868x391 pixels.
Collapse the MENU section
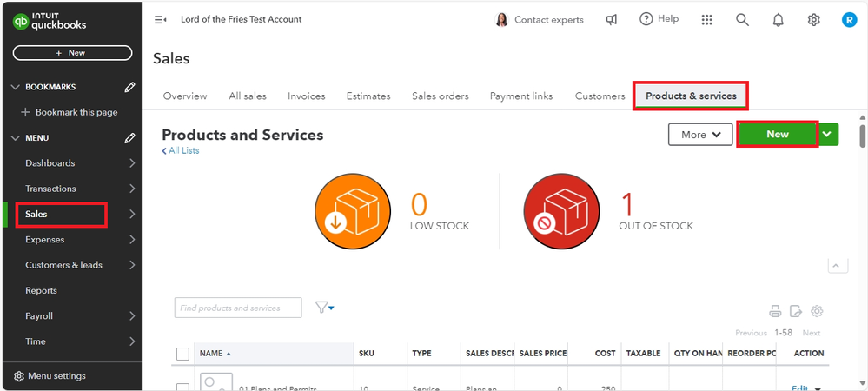click(x=15, y=138)
